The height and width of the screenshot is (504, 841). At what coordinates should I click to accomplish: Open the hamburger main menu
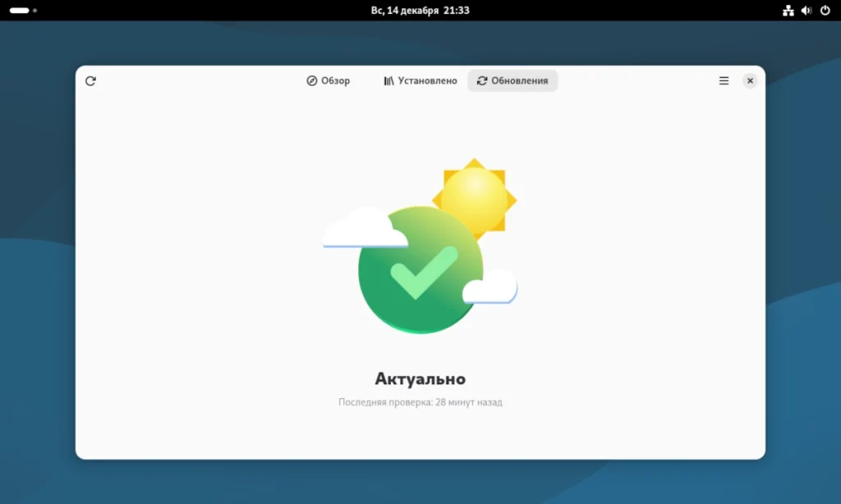click(724, 81)
